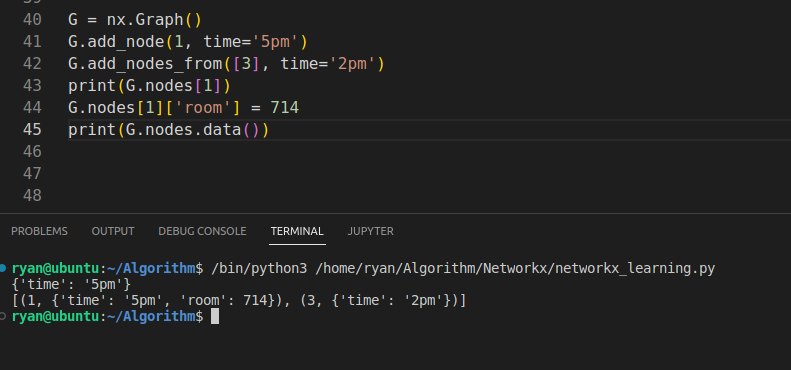Click the first ryan@ubuntu prompt text

coord(55,269)
